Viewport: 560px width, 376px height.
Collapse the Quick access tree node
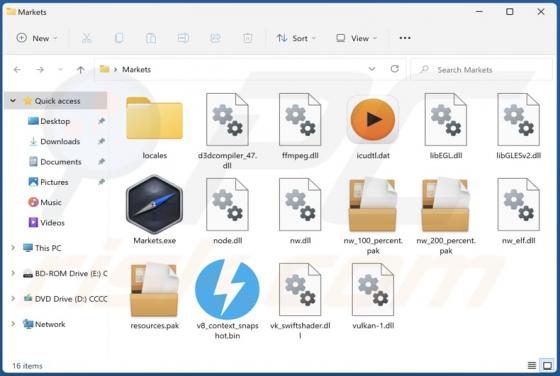tap(13, 101)
